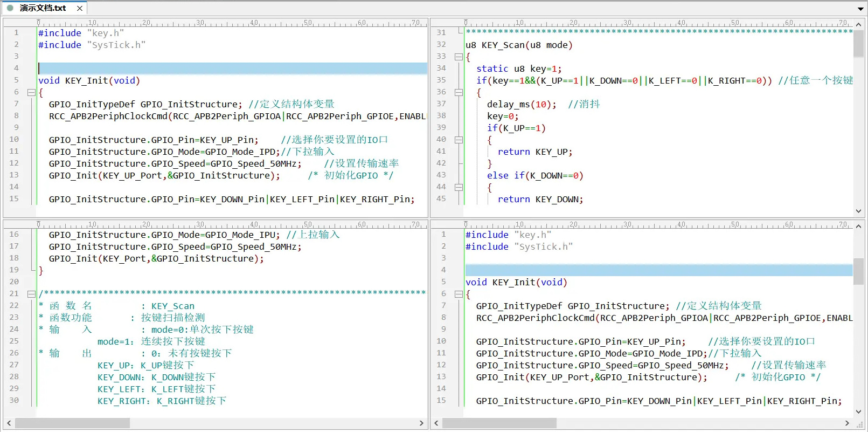The height and width of the screenshot is (432, 868).
Task: Click the top-right pane vertical scrollbar thumb
Action: coord(859,43)
